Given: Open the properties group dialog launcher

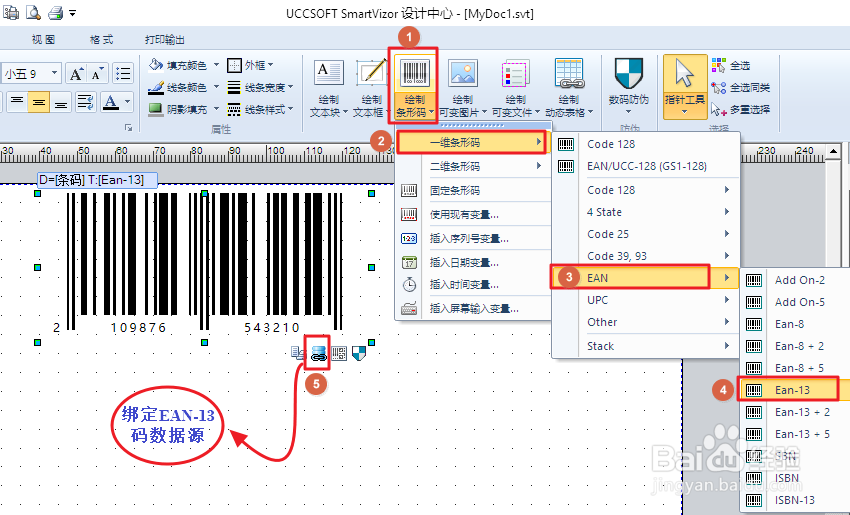Looking at the screenshot, I should pos(128,128).
